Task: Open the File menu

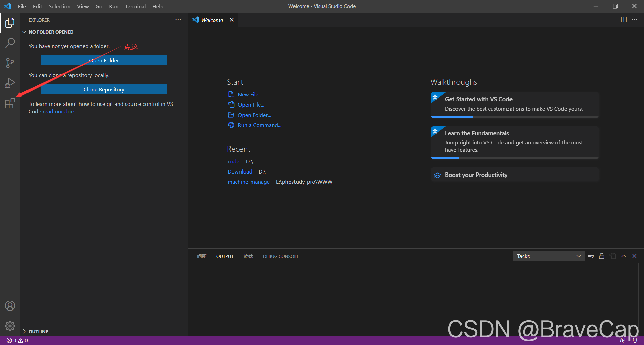Action: [22, 6]
